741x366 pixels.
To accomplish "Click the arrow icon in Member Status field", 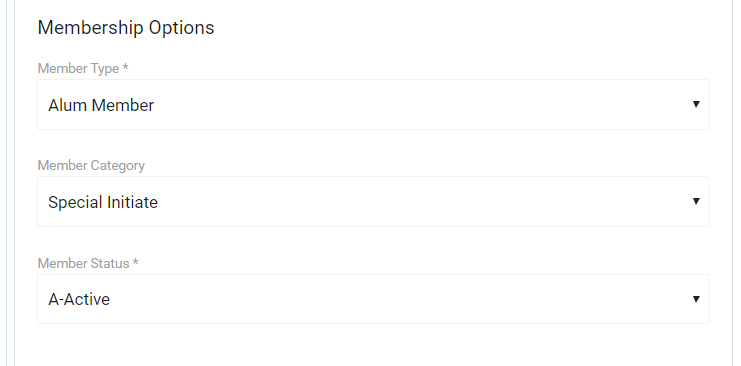I will click(696, 299).
